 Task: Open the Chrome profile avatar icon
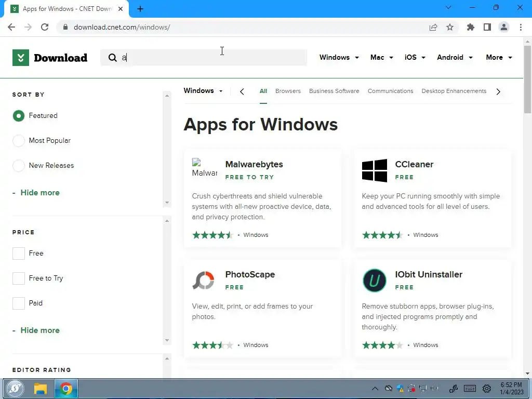[504, 27]
